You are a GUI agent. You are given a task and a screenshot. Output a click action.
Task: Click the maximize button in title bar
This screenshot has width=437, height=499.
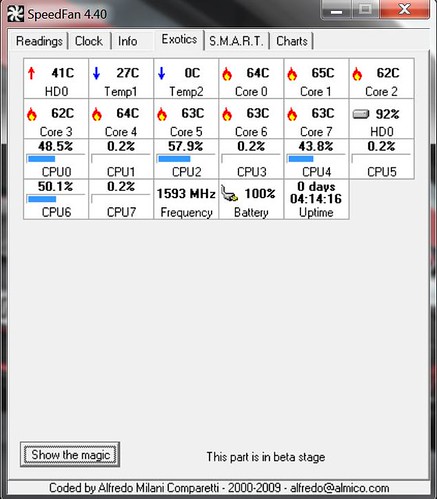point(365,9)
